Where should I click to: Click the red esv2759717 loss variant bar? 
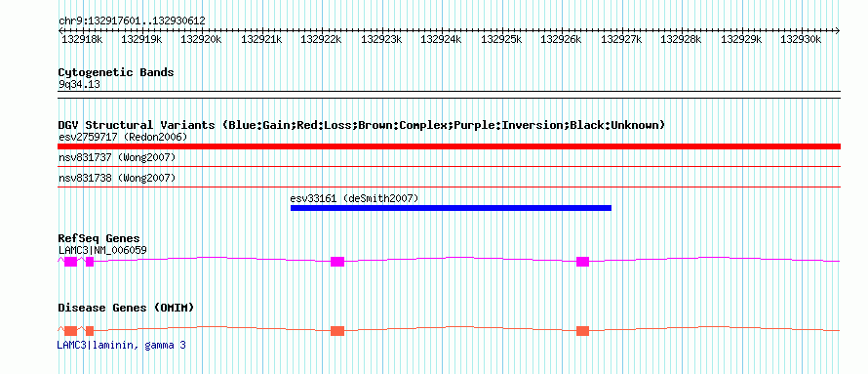(x=449, y=146)
